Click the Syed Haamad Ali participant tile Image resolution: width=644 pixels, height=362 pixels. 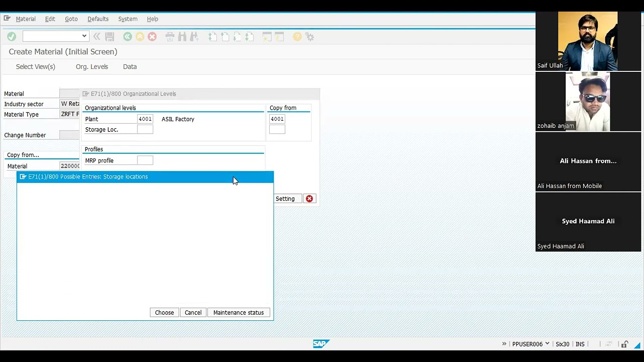pyautogui.click(x=588, y=222)
